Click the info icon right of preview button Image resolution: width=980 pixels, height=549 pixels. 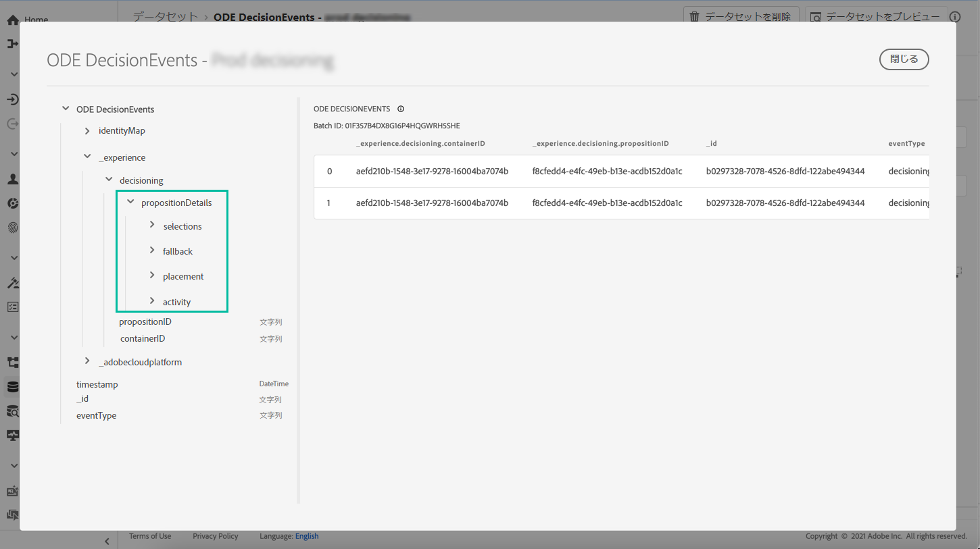click(955, 17)
